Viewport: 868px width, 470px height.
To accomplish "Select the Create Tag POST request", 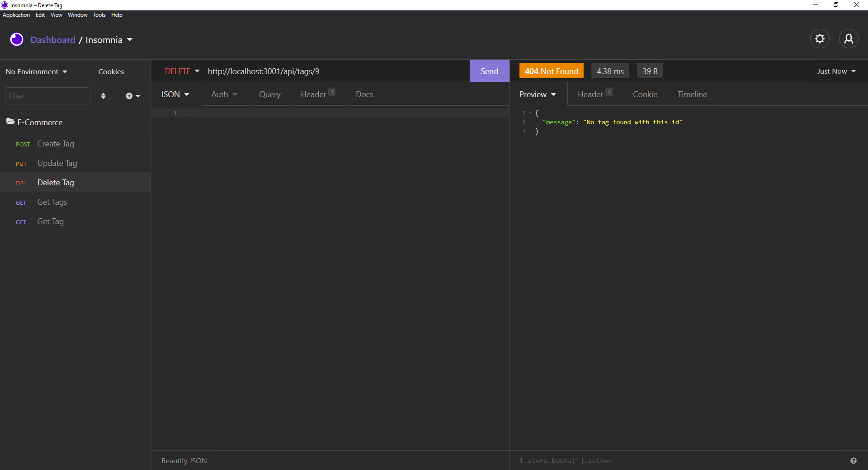I will coord(75,144).
